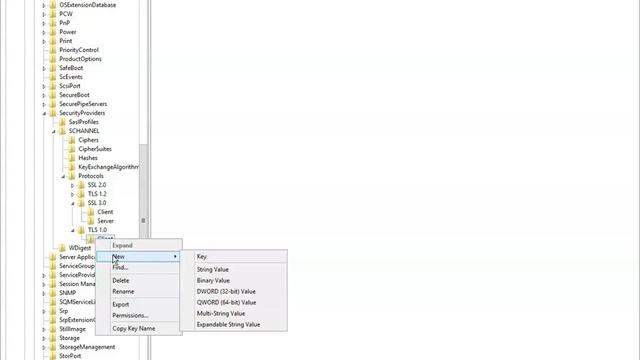This screenshot has width=640, height=360.
Task: Click the CipherSuites folder icon
Action: [72, 149]
